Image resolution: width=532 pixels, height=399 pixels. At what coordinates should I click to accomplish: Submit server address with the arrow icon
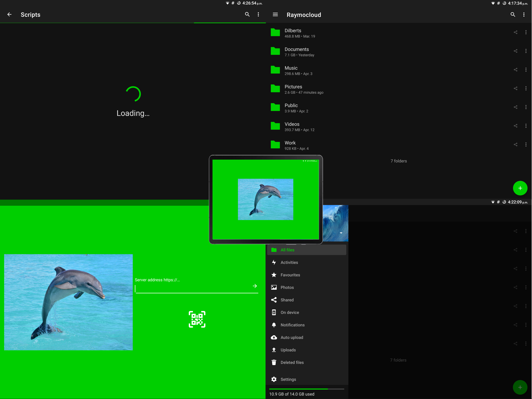[x=255, y=286]
